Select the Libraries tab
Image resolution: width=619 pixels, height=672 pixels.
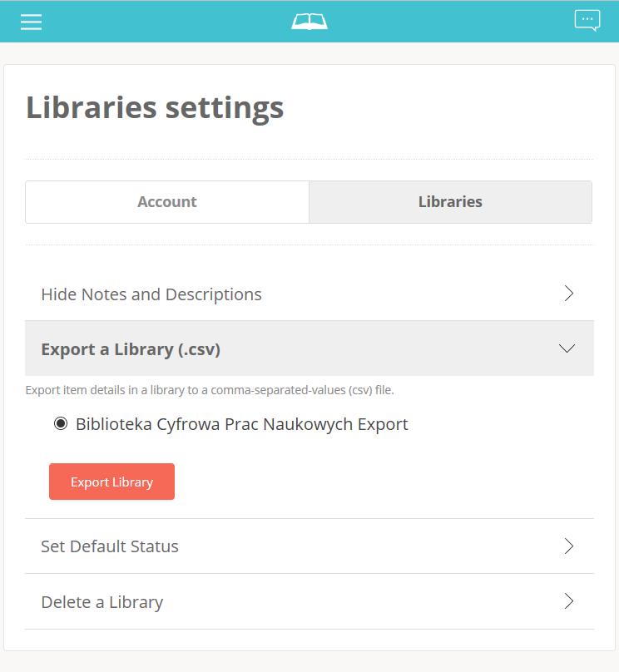tap(450, 202)
